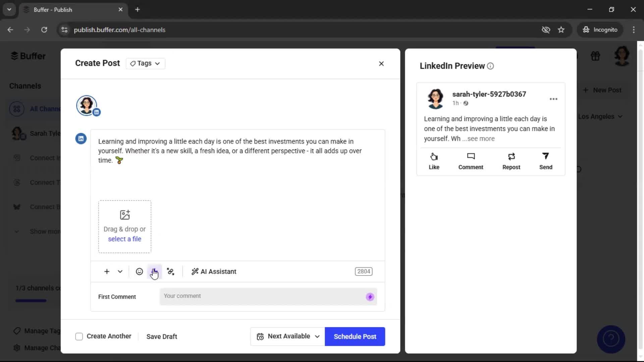This screenshot has width=644, height=362.
Task: Launch the AI Assistant
Action: (x=214, y=271)
